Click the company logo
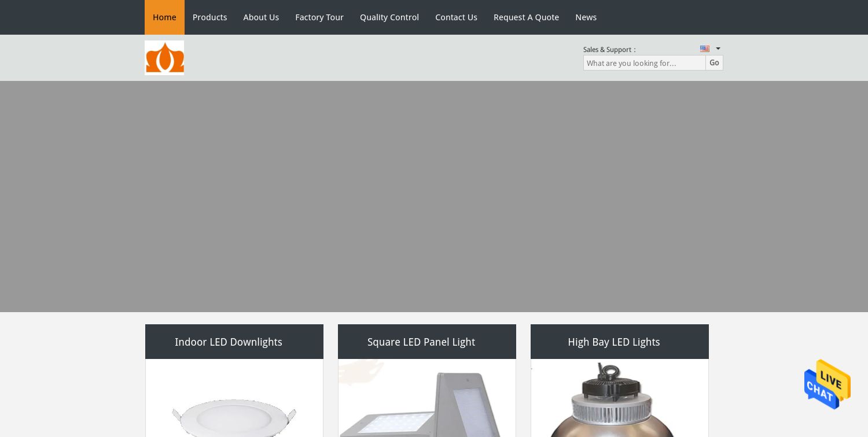Image resolution: width=868 pixels, height=437 pixels. [x=164, y=57]
